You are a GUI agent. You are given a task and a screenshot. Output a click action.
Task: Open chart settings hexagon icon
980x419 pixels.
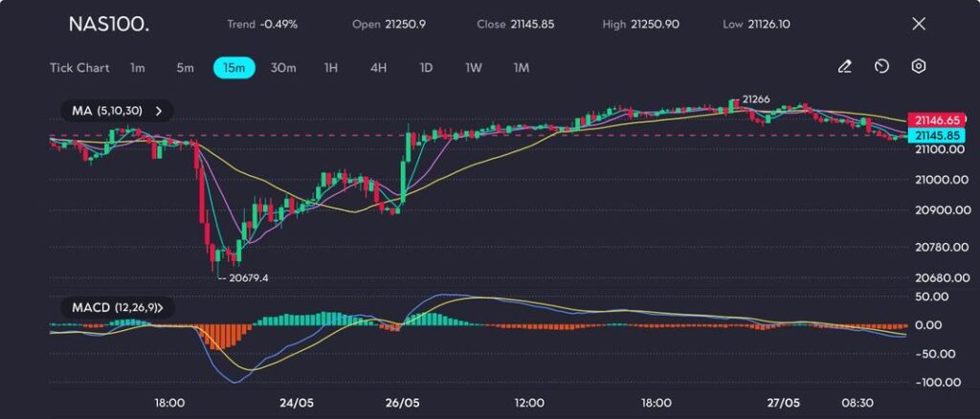[918, 67]
